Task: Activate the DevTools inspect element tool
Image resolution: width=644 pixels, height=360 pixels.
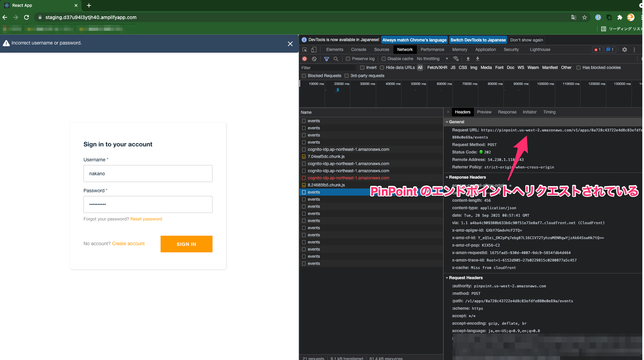Action: point(305,50)
